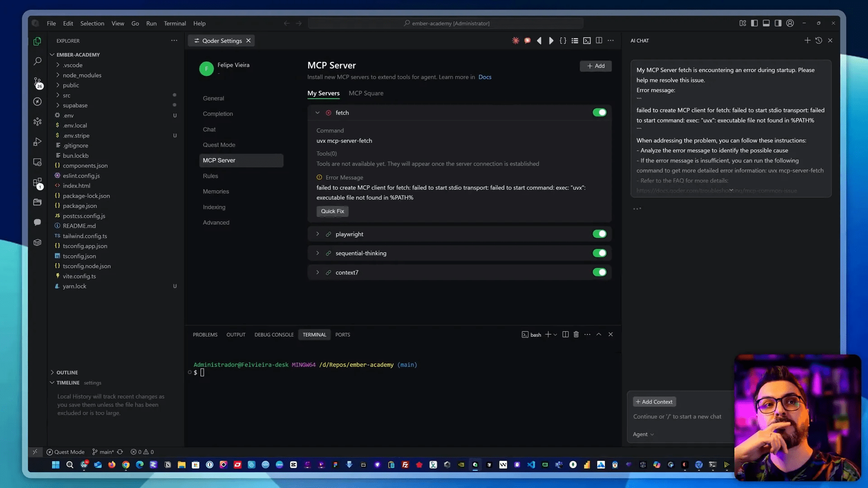Open Windows Start menu
Viewport: 868px width, 488px height.
(56, 465)
